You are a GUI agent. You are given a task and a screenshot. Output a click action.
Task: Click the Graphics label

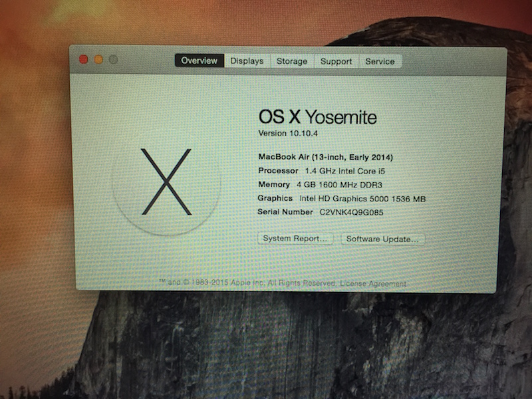[275, 198]
